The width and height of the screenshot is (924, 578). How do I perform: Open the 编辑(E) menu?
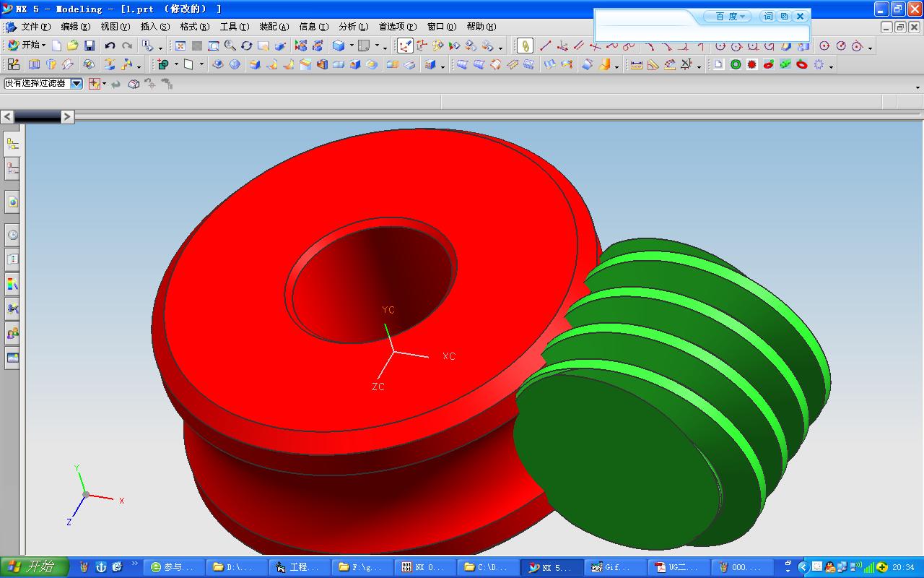click(x=76, y=27)
